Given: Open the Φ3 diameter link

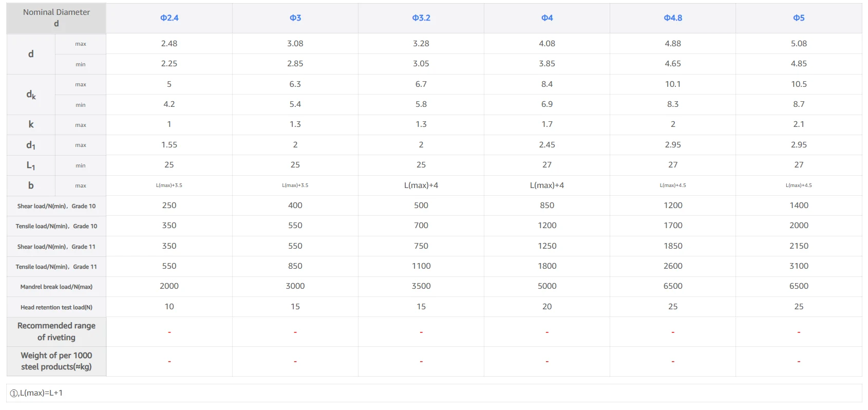Looking at the screenshot, I should pos(295,18).
